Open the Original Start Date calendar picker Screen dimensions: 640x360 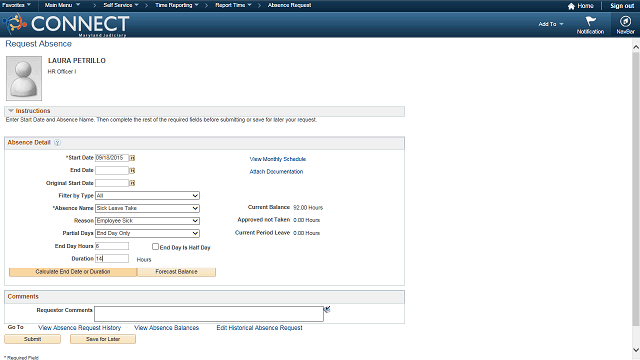(132, 183)
